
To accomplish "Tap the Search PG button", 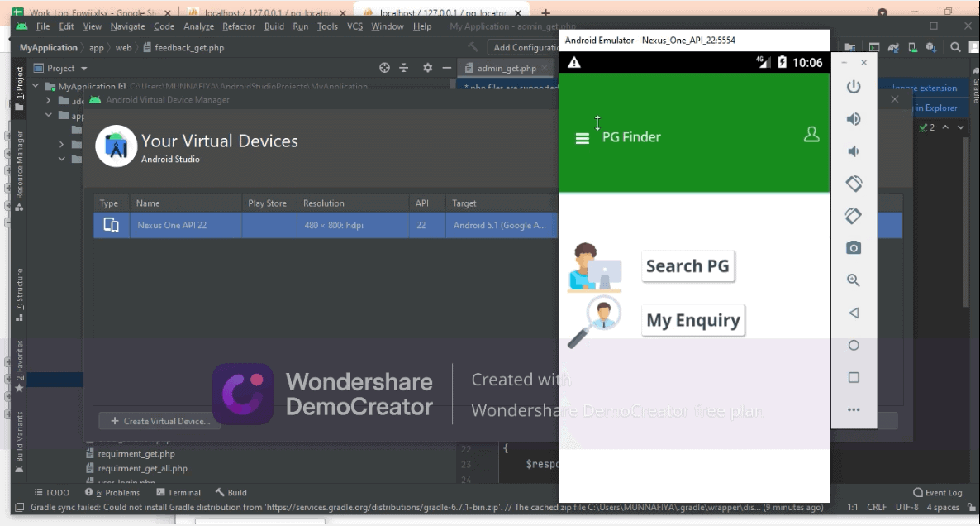I will pos(687,266).
